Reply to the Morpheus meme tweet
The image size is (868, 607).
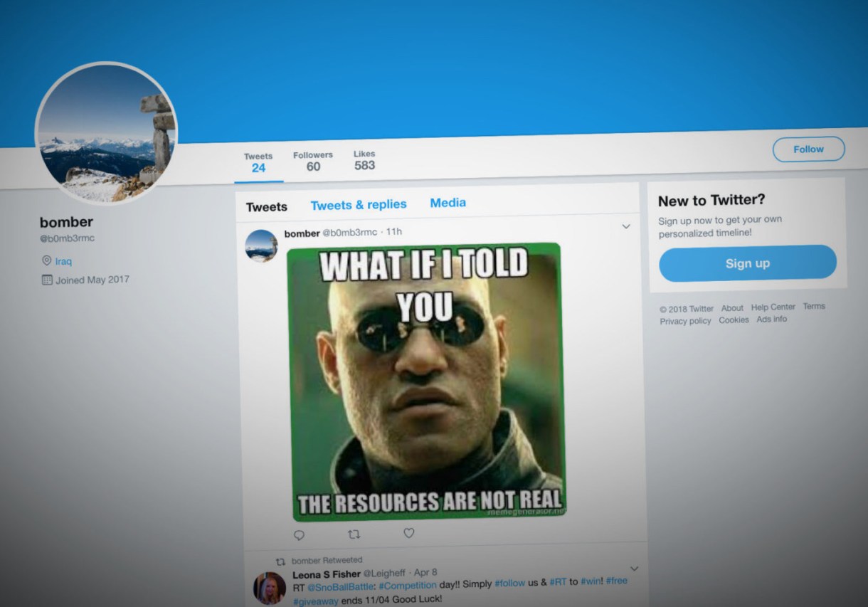[299, 535]
